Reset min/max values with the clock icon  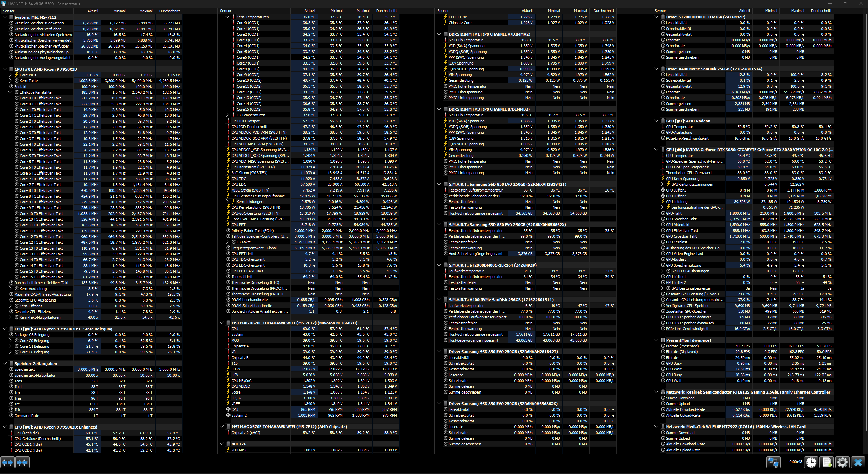pyautogui.click(x=811, y=462)
